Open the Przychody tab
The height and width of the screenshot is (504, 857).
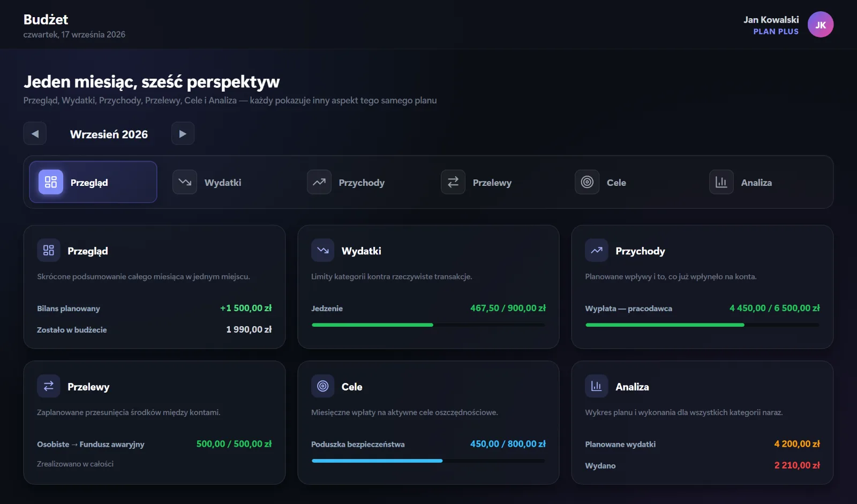tap(361, 182)
